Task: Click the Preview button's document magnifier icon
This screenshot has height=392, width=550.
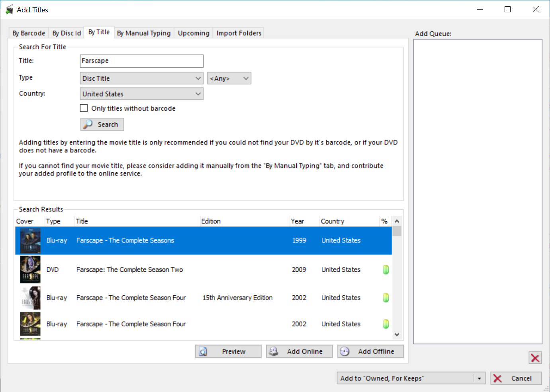Action: point(203,351)
